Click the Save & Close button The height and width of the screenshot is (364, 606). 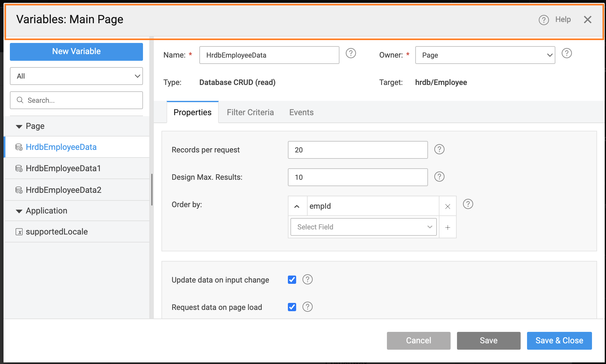pos(559,340)
